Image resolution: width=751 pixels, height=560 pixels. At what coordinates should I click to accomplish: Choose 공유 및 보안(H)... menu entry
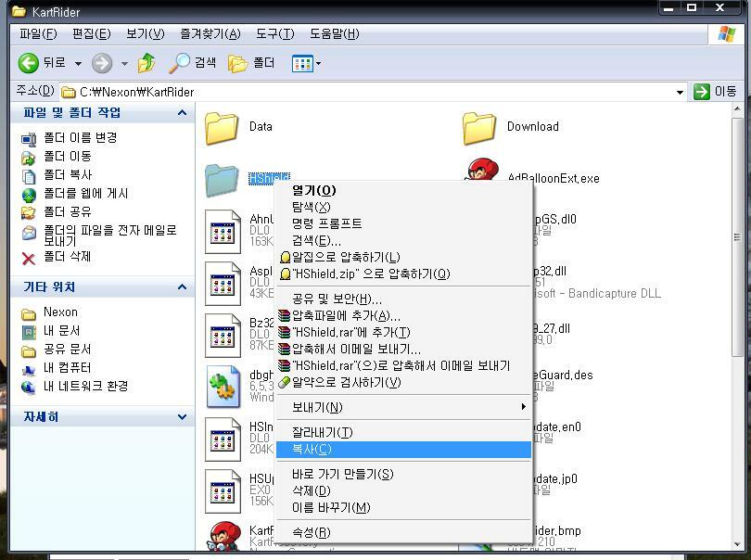coord(403,299)
